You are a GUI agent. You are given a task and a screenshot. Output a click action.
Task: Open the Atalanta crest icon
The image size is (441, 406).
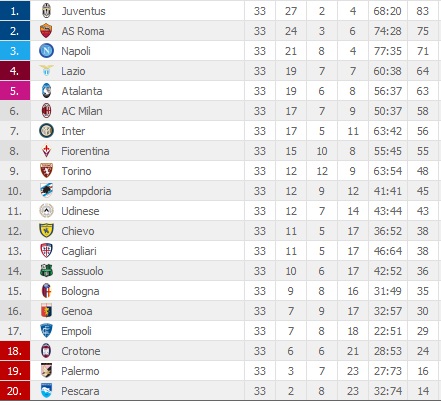click(46, 91)
